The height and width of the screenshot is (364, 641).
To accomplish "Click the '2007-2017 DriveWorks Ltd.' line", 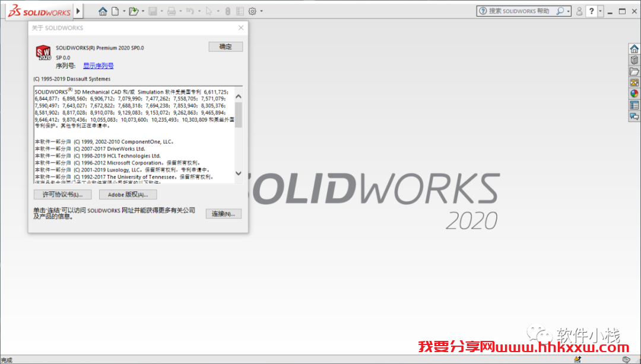I will click(x=90, y=149).
